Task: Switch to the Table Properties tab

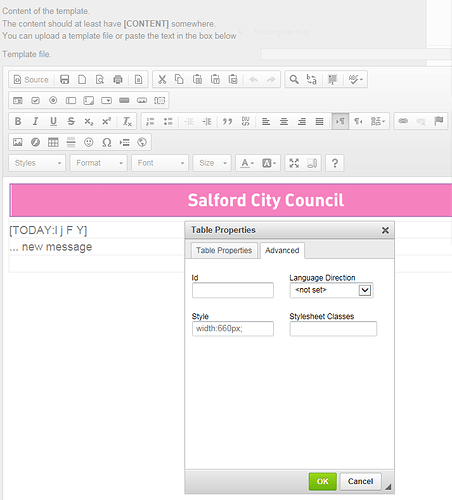Action: pyautogui.click(x=224, y=250)
